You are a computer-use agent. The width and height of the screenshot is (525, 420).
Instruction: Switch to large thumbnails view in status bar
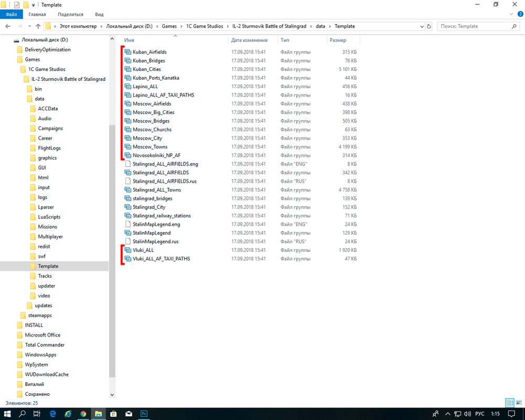tap(518, 402)
